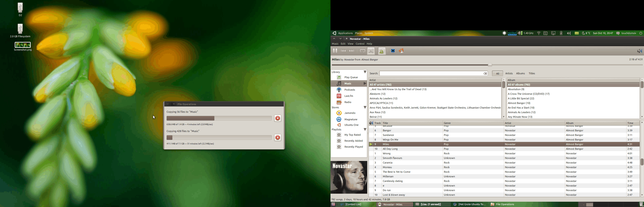The width and height of the screenshot is (644, 207).
Task: Cancel the 428 files copy operation
Action: point(277,138)
